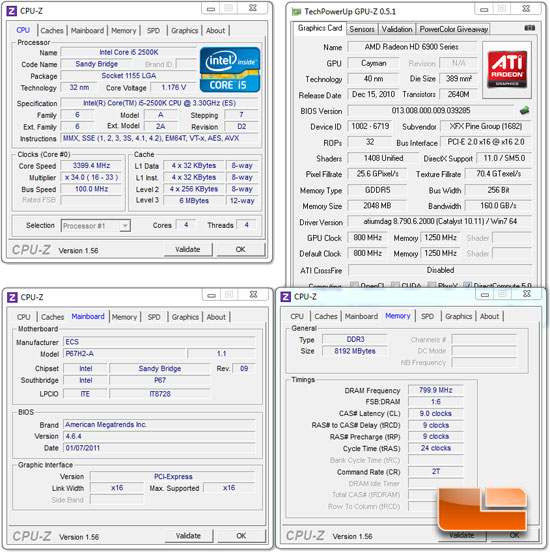Open Memory tab in top-left CPU-Z
The width and height of the screenshot is (550, 552).
click(x=124, y=31)
